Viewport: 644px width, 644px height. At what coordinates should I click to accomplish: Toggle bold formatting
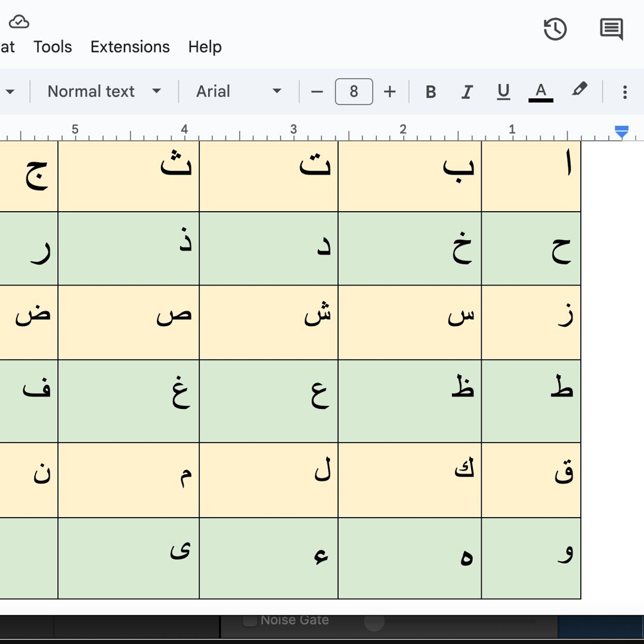431,92
